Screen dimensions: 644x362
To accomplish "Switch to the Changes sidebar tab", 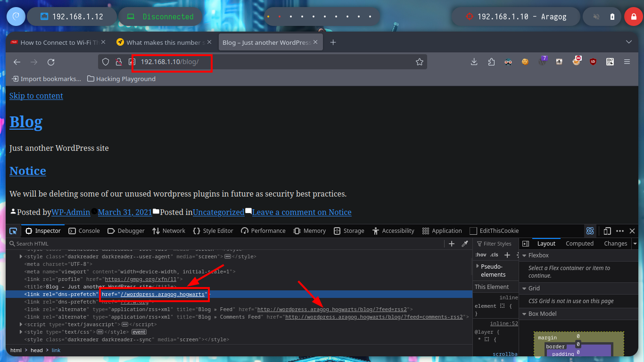I will (x=615, y=244).
